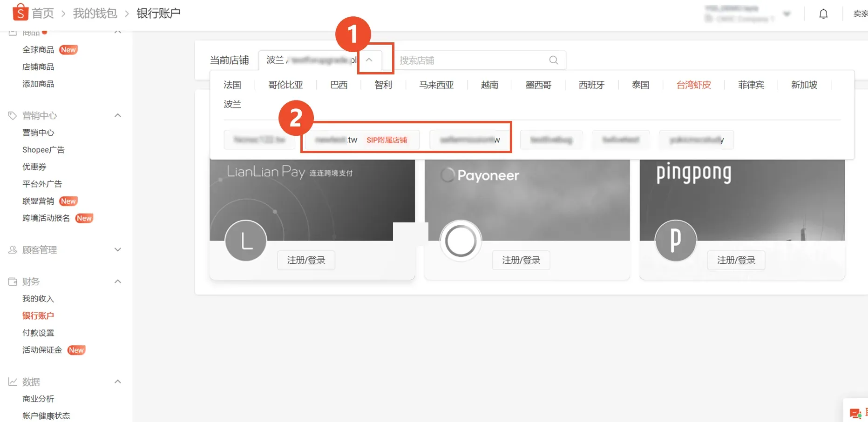Open 银行账户 in sidebar
Screen dimensions: 868x422
[x=38, y=316]
